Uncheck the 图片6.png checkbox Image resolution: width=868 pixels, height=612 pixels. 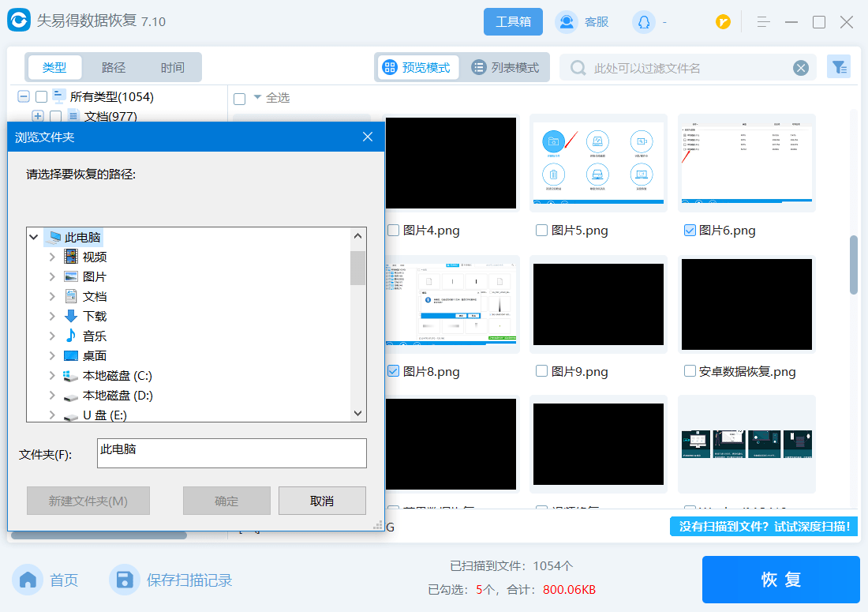point(690,231)
